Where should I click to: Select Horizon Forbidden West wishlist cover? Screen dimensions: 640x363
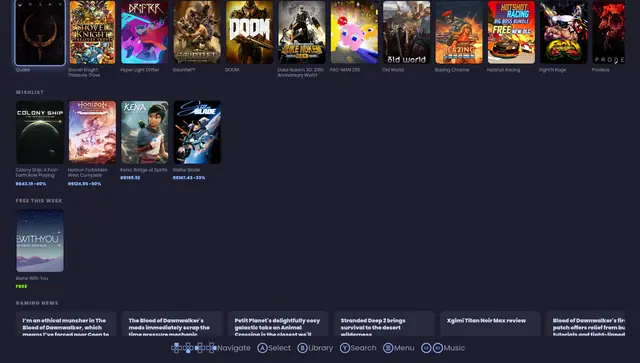coord(92,132)
